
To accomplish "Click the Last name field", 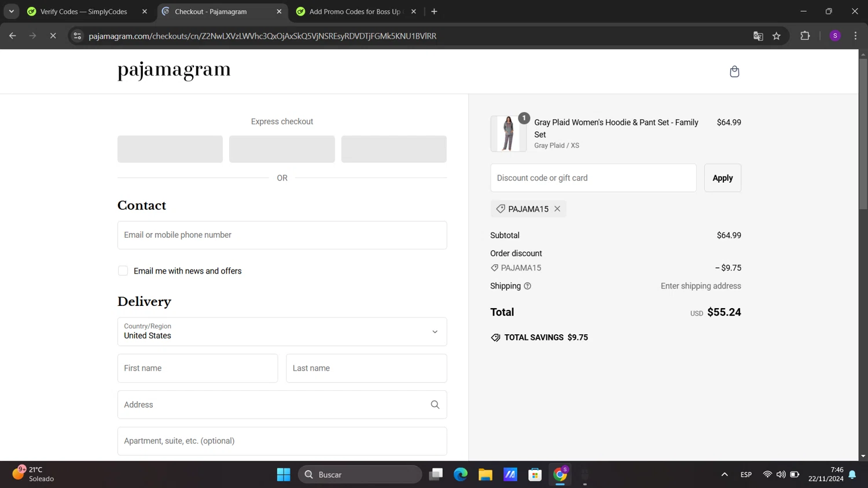I will pos(366,368).
